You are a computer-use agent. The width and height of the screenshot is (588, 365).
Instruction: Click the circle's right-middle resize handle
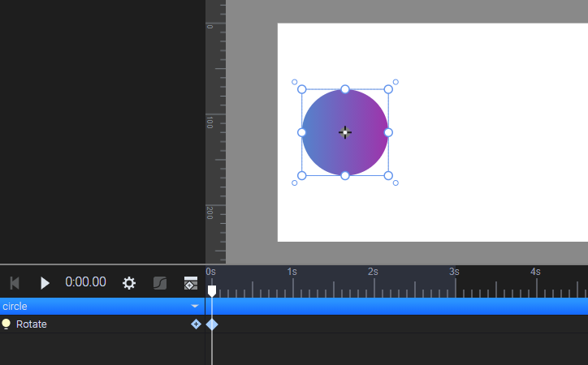coord(388,132)
